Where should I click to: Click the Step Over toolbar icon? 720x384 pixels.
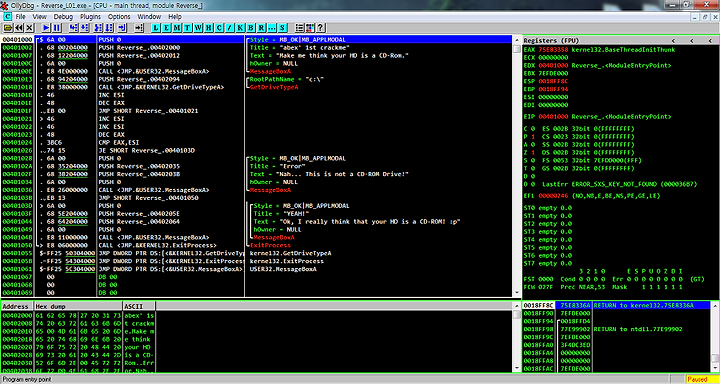click(x=84, y=28)
